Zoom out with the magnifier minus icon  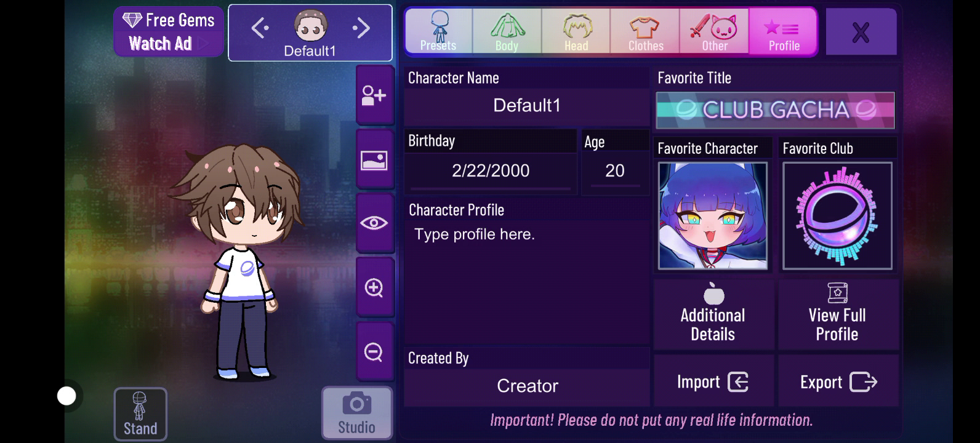coord(374,351)
